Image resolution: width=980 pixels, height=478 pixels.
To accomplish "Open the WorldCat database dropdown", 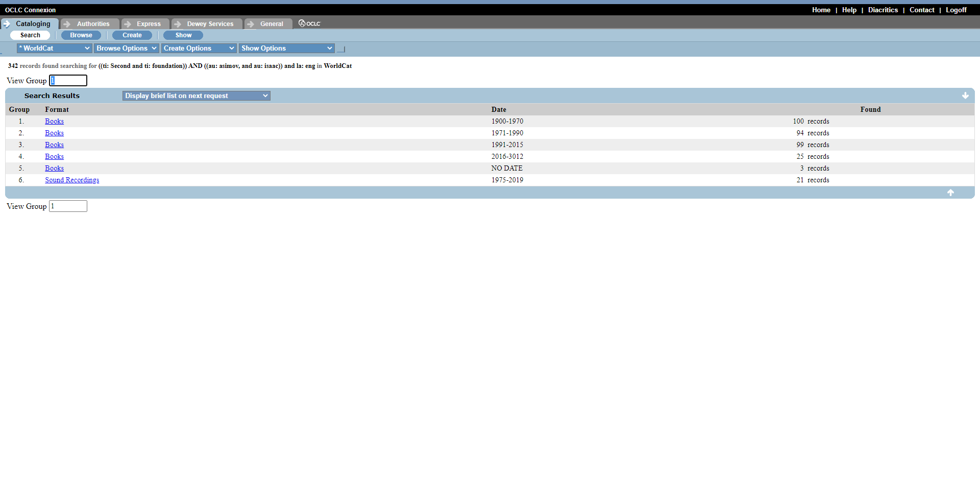I will tap(54, 48).
